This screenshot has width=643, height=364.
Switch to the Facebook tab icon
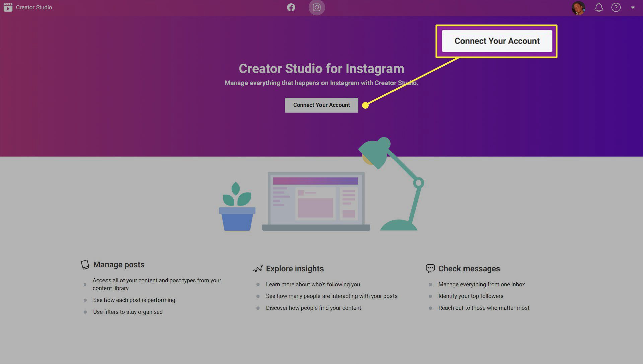(291, 7)
